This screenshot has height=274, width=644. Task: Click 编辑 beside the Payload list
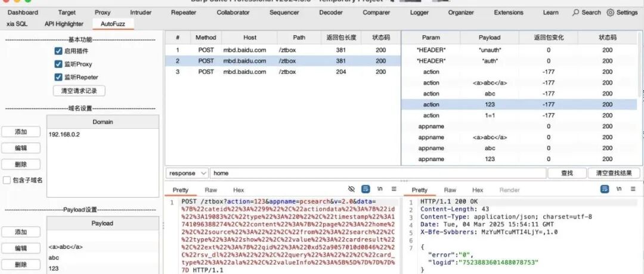point(21,248)
